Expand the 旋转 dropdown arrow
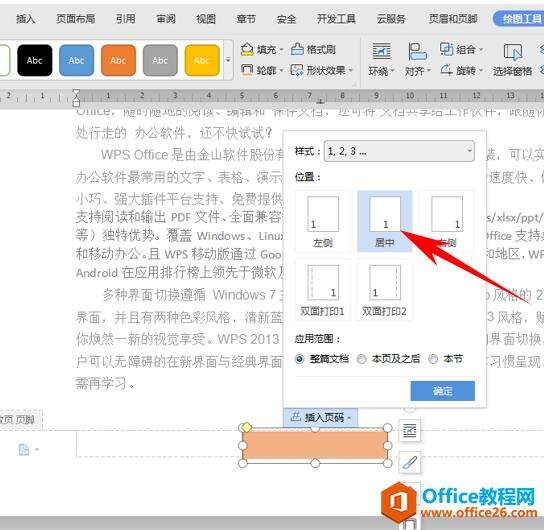 coord(481,71)
